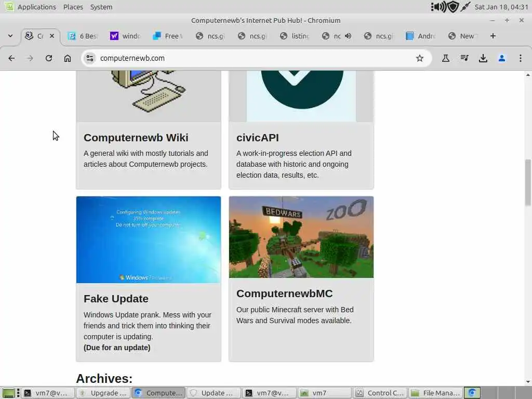Viewport: 532px width, 399px height.
Task: Click the scrollbar up arrow
Action: tap(528, 75)
